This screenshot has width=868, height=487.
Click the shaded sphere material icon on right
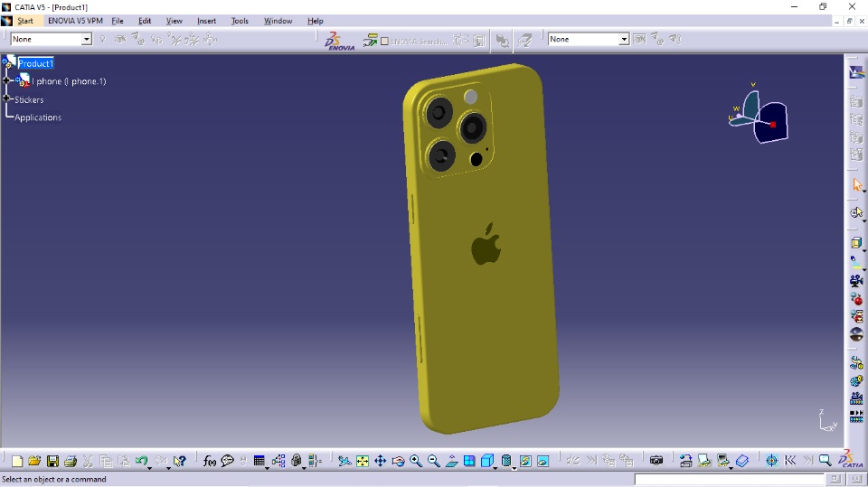(x=857, y=334)
